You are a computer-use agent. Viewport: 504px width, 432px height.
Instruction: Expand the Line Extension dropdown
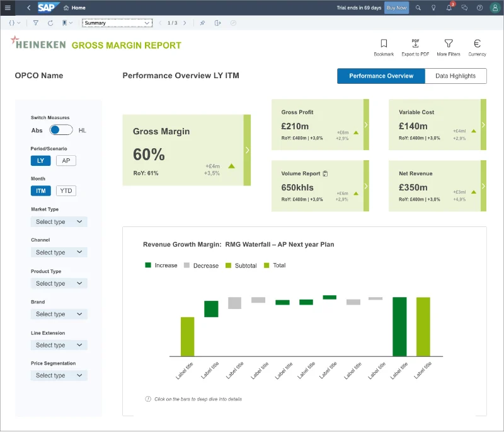[59, 345]
